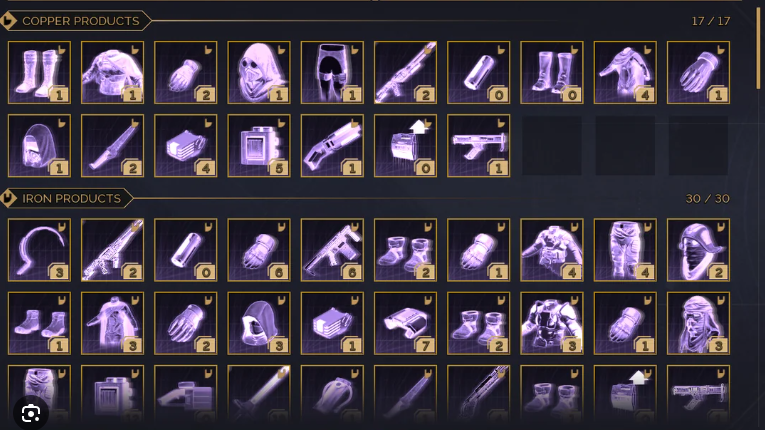765x430 pixels.
Task: Pick the iron submachine gun with count 6
Action: 332,250
